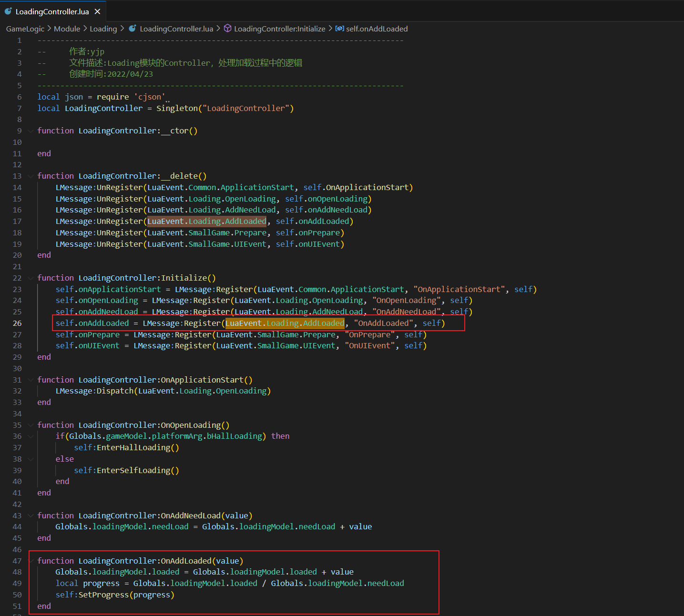Click OnAddLoaded(value) function definition
Image resolution: width=684 pixels, height=616 pixels.
202,561
